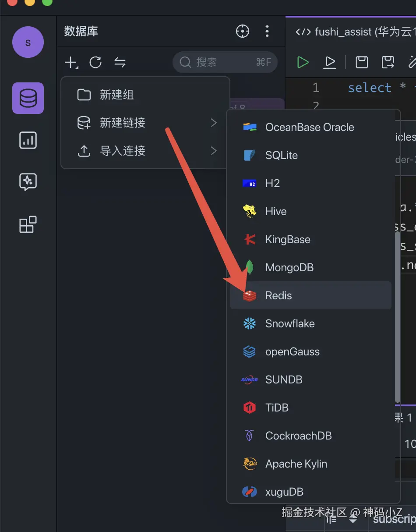Image resolution: width=416 pixels, height=532 pixels.
Task: Choose openGauss database type
Action: coord(311,351)
